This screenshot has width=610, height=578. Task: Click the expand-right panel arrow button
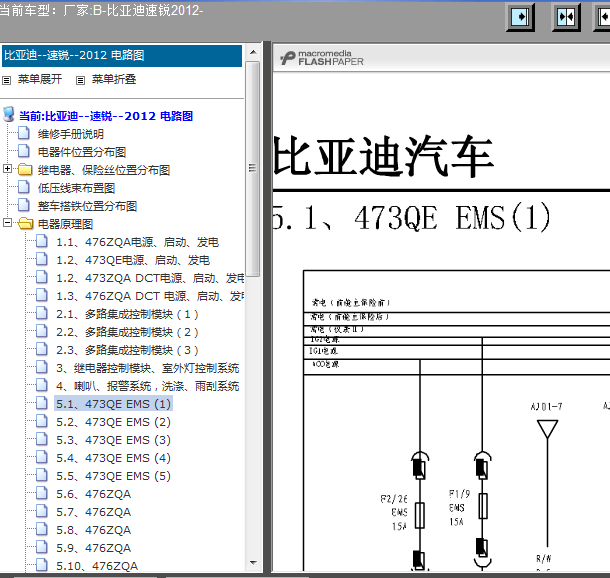[x=520, y=17]
